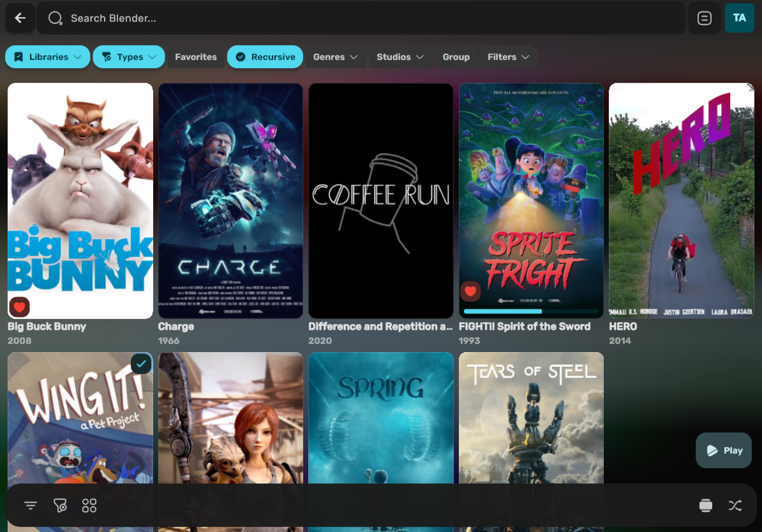
Task: Switch view with the grid layout icon
Action: coord(89,506)
